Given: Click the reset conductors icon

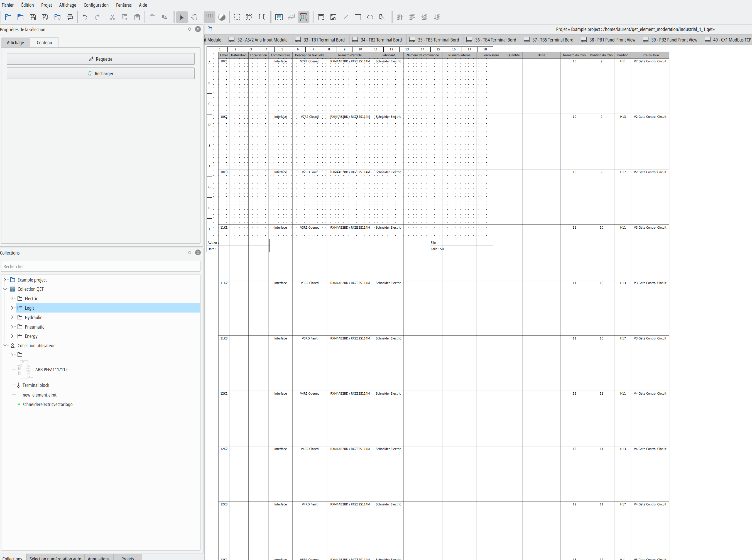Looking at the screenshot, I should tap(291, 17).
